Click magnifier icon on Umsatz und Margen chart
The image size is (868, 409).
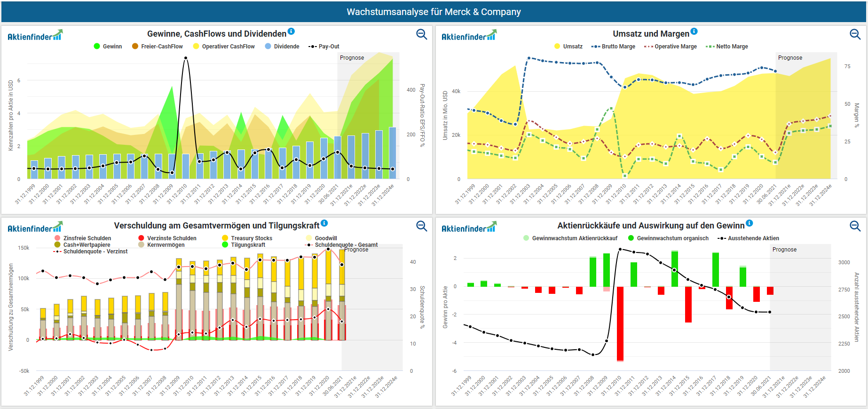(x=855, y=34)
